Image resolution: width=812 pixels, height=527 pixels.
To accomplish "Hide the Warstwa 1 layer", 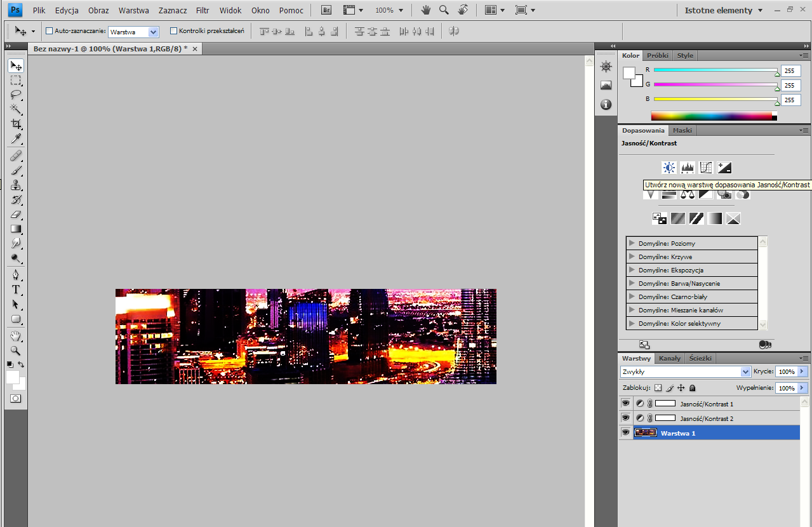I will pyautogui.click(x=625, y=432).
